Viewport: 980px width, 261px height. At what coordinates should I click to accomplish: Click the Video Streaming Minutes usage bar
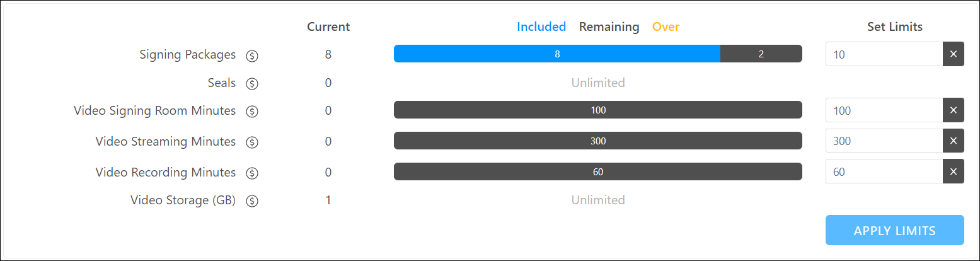tap(597, 141)
